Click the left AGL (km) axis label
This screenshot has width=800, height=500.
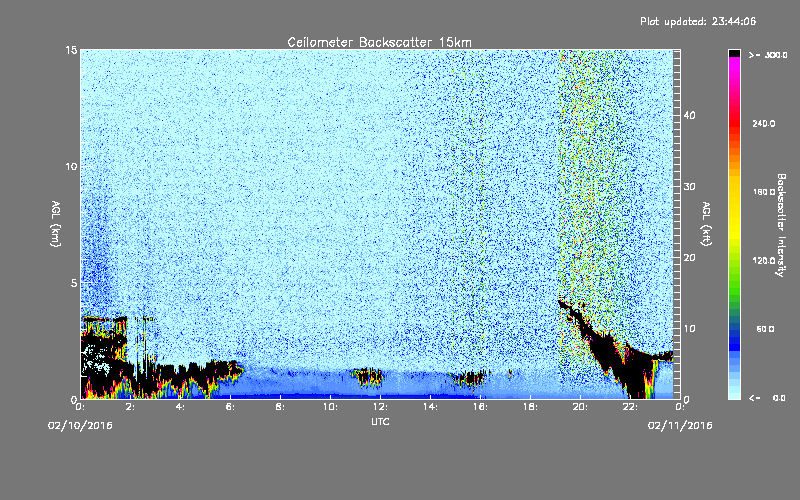(x=56, y=223)
